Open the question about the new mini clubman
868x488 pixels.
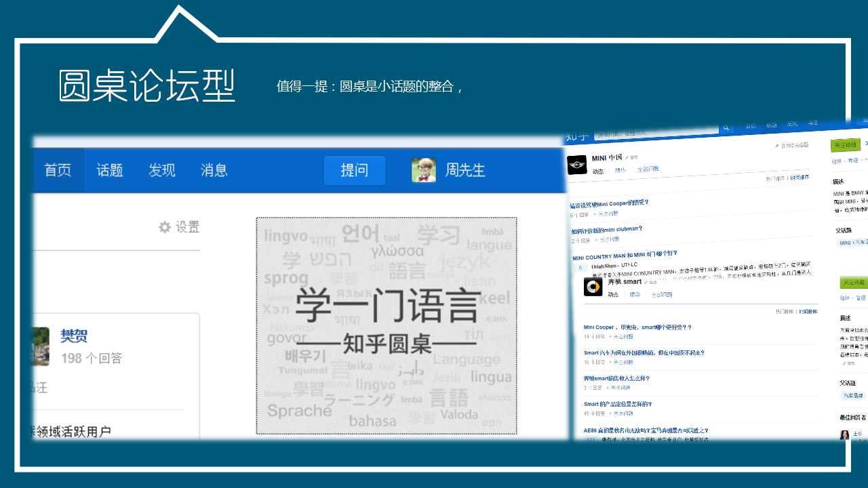pyautogui.click(x=606, y=230)
